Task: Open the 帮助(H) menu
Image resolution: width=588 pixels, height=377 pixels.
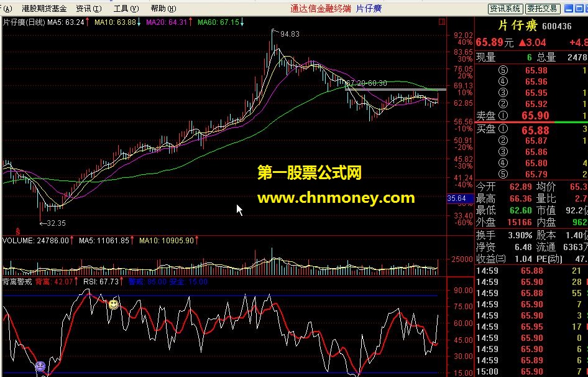Action: (163, 8)
